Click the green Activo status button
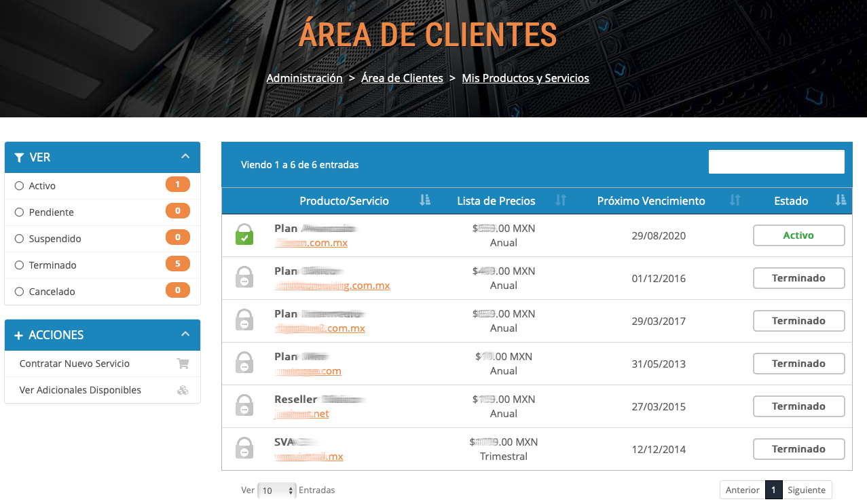867x504 pixels. pos(798,235)
